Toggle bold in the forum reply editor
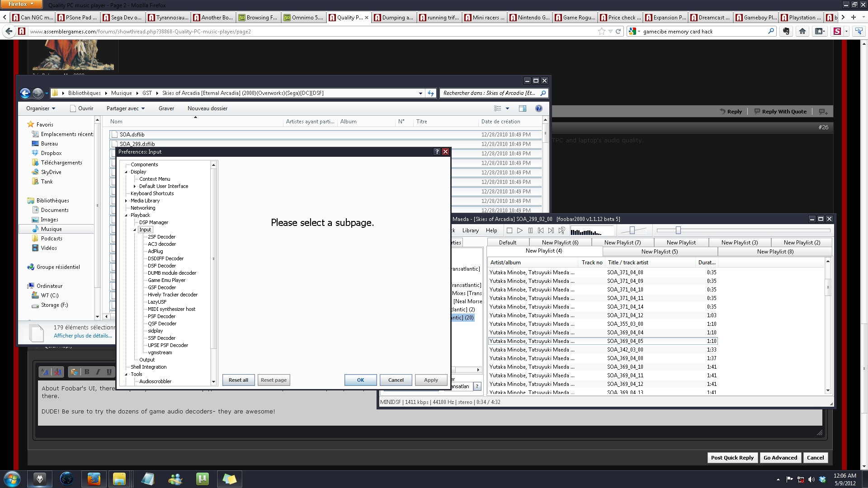The width and height of the screenshot is (868, 488). point(87,372)
